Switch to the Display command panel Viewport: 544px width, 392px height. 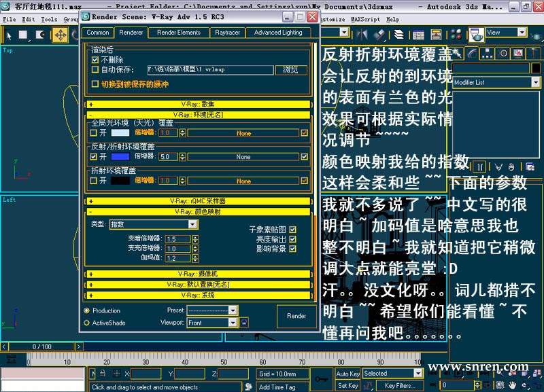click(518, 53)
